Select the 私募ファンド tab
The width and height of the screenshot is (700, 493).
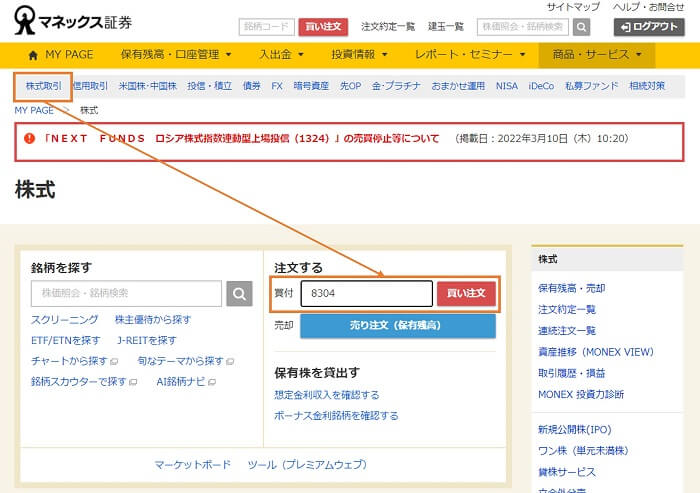tap(592, 86)
